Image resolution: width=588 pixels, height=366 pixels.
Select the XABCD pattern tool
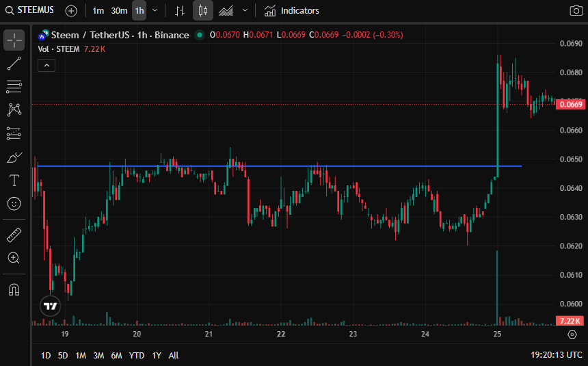click(x=14, y=110)
